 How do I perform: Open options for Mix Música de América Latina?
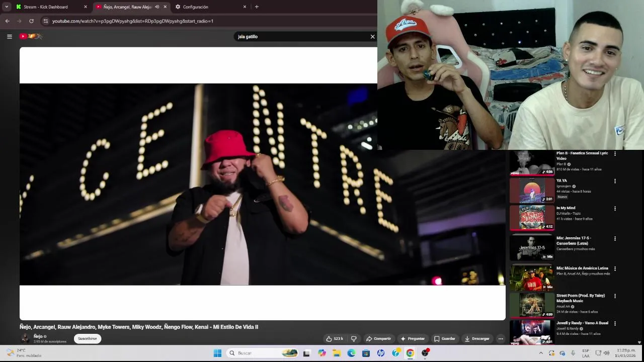pyautogui.click(x=615, y=268)
